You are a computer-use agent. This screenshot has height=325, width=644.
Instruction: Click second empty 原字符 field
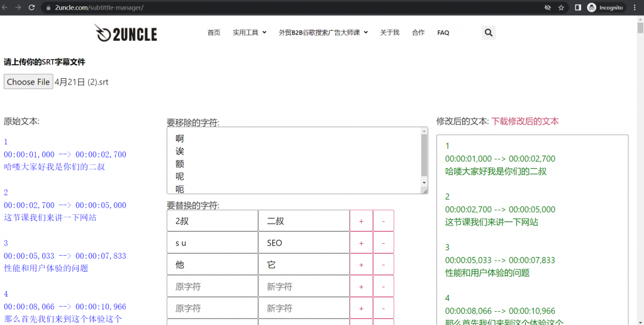tap(213, 308)
